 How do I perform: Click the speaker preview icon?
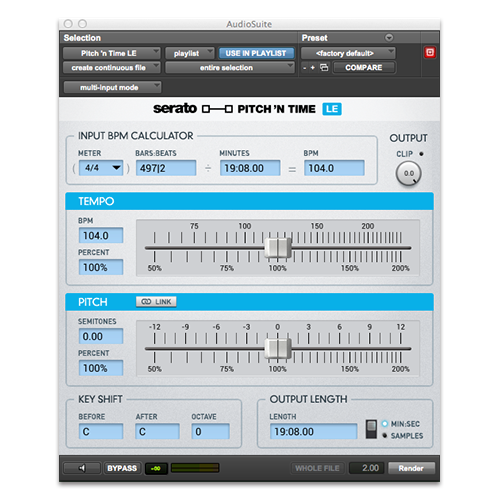pos(82,468)
